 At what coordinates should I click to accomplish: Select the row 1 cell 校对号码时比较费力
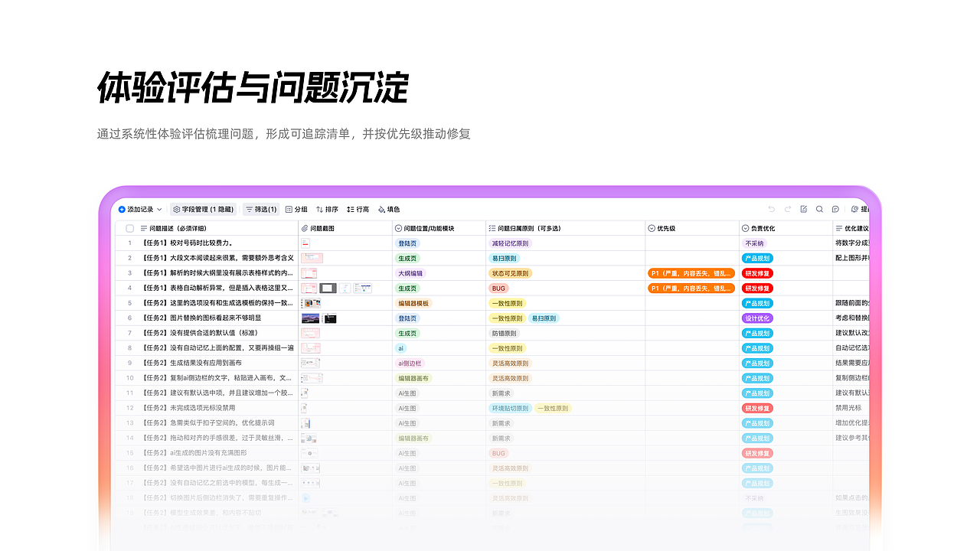[218, 243]
